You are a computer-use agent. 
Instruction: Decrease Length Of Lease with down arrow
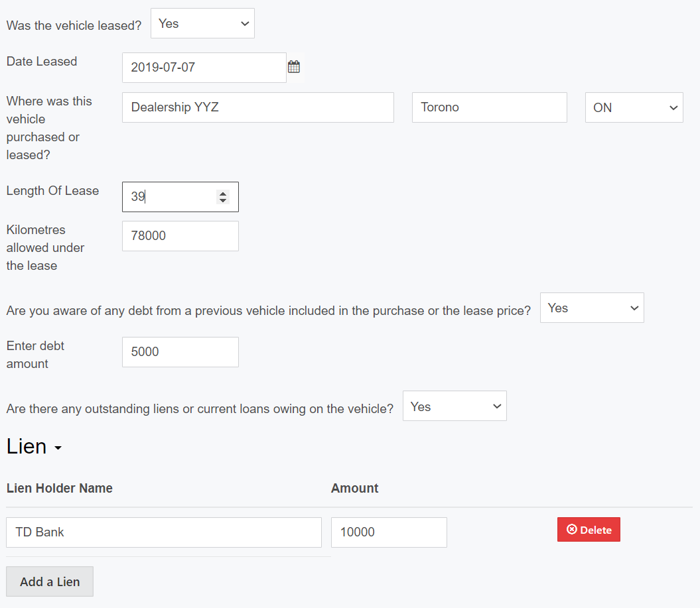pos(223,201)
